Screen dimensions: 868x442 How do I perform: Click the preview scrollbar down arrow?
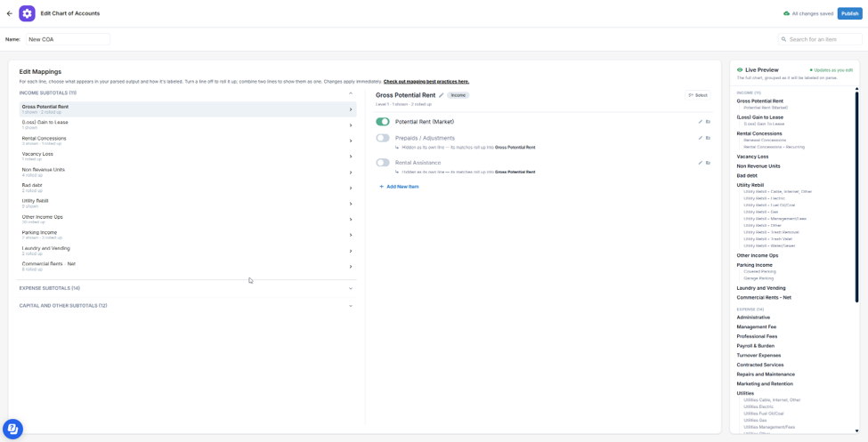pos(856,430)
